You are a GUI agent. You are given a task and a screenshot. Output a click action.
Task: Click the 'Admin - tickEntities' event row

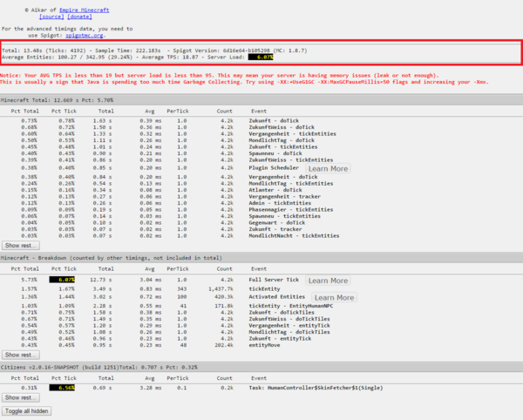(x=261, y=203)
